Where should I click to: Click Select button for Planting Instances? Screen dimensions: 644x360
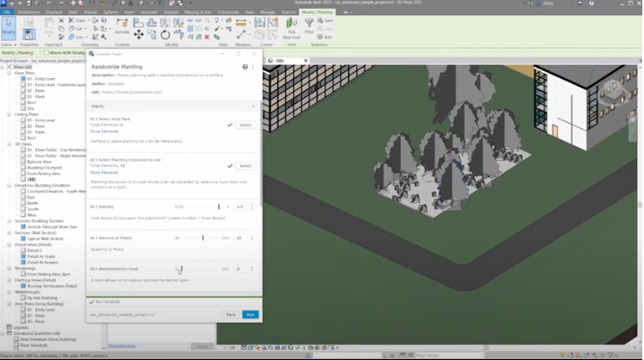click(245, 165)
